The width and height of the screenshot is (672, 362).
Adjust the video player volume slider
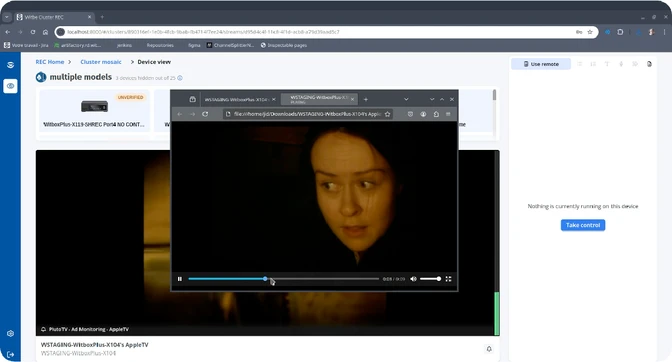click(430, 279)
